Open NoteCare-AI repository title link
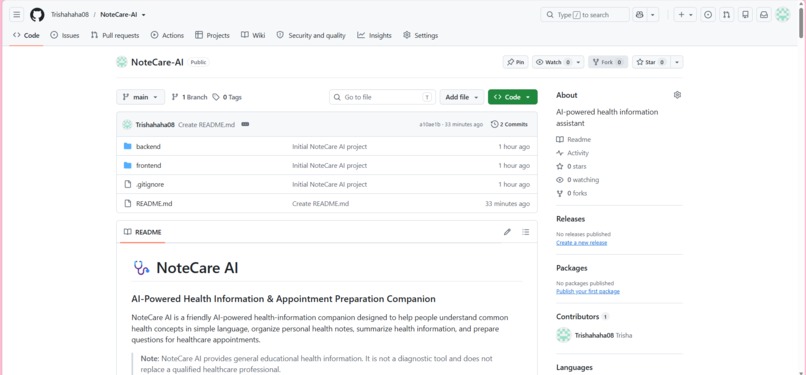806x375 pixels. click(x=157, y=62)
